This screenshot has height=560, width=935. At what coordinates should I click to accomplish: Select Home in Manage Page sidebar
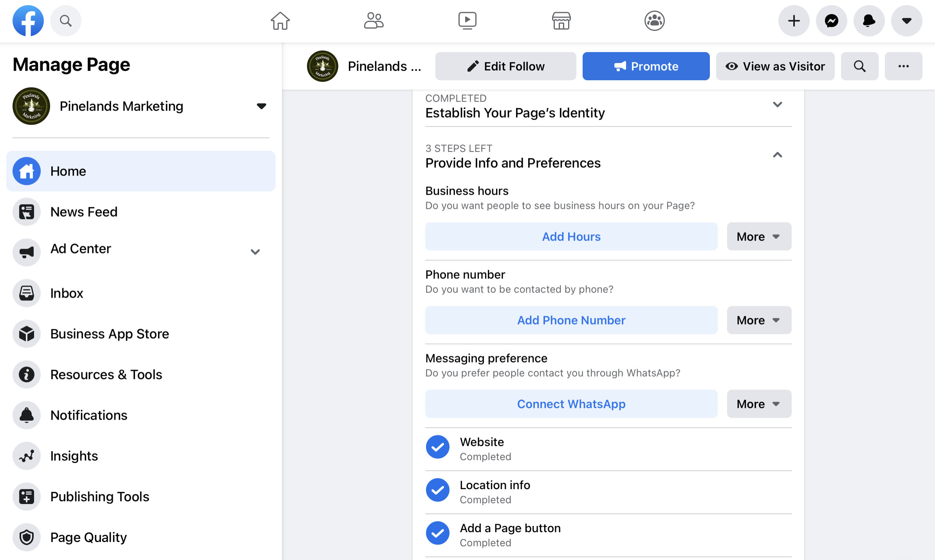point(141,171)
